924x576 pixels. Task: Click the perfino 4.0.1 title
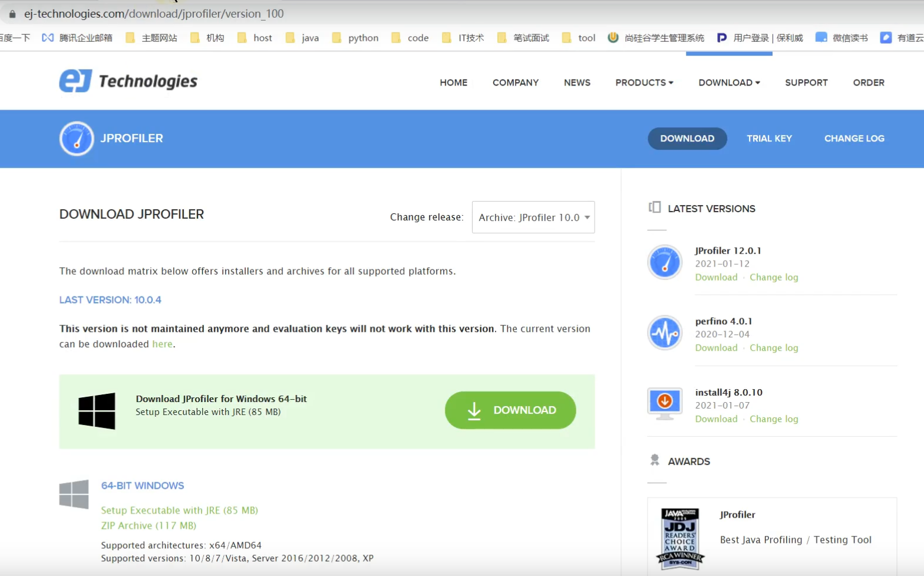[x=724, y=321]
